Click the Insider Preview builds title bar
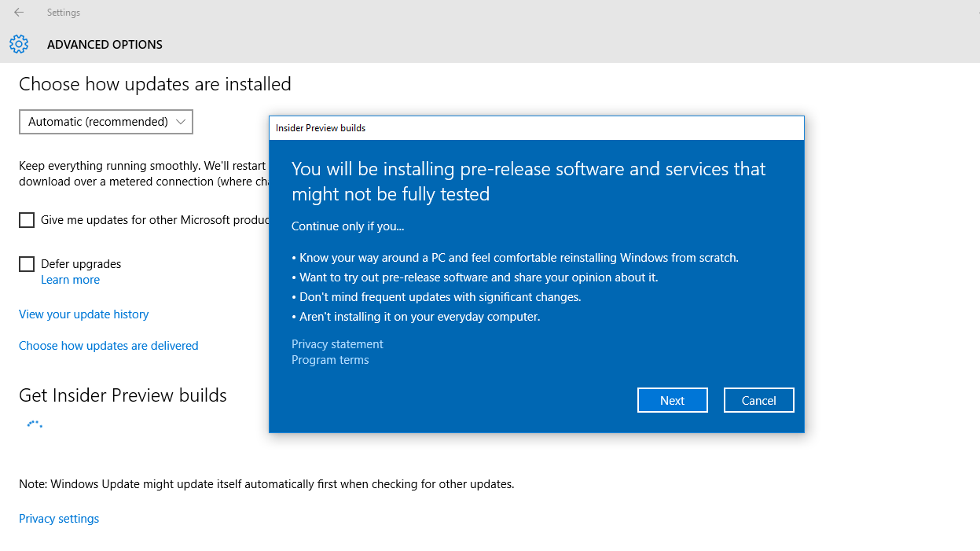 pyautogui.click(x=537, y=128)
